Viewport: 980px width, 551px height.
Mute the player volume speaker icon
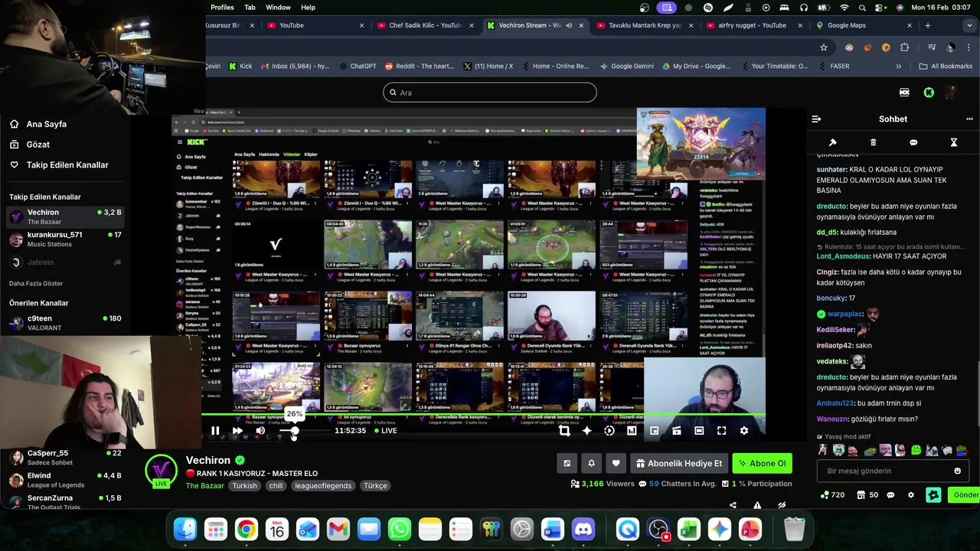pyautogui.click(x=260, y=431)
